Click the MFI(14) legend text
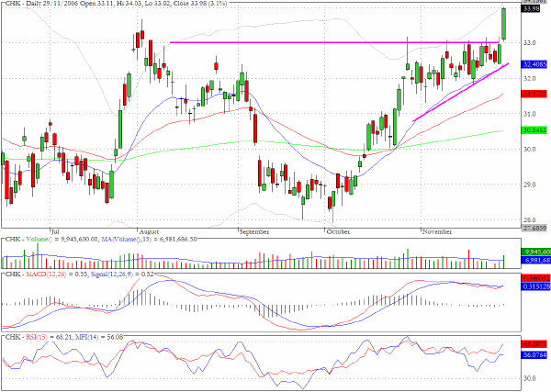Screen dimensions: 551x392 click(87, 337)
